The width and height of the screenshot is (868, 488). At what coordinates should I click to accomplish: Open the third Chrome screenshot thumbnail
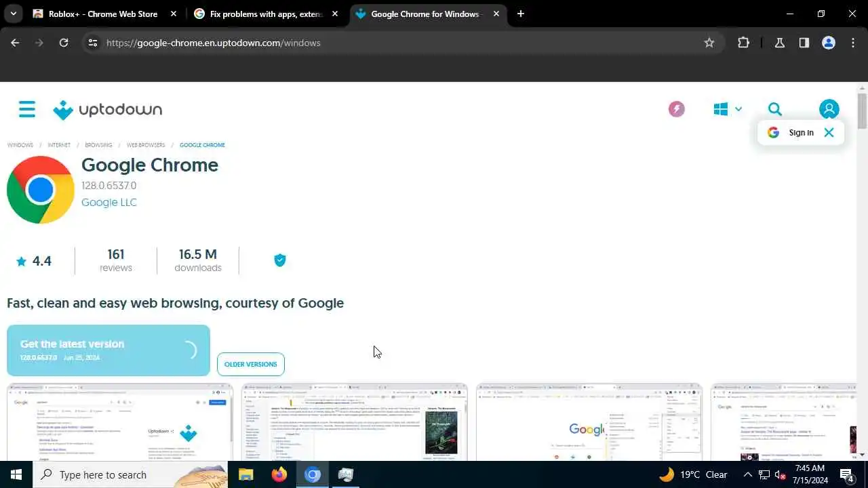click(x=589, y=422)
